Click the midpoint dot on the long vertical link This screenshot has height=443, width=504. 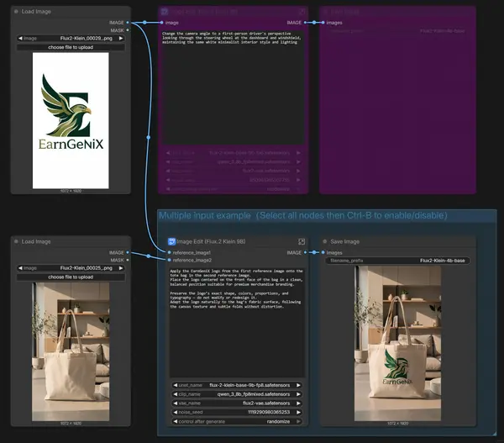(149, 137)
